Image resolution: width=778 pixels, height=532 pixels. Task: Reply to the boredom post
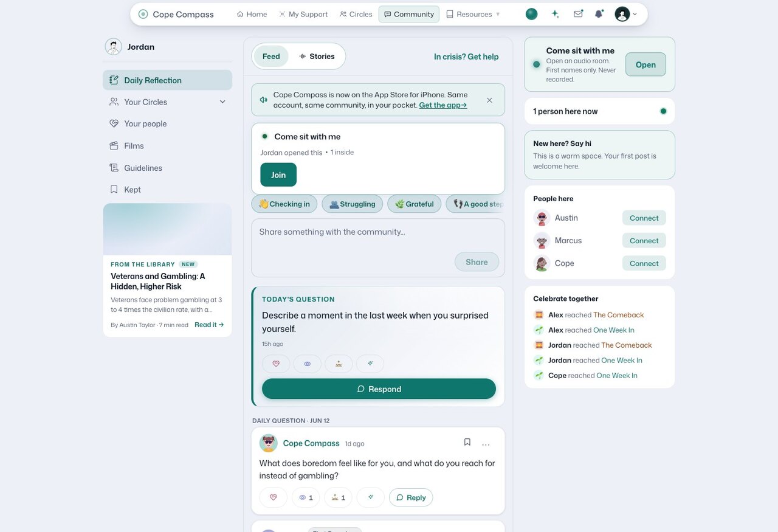coord(411,497)
